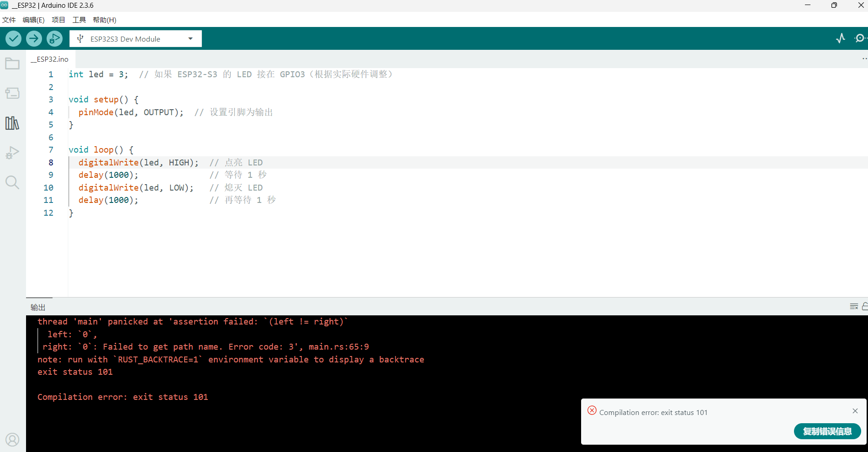Image resolution: width=868 pixels, height=452 pixels.
Task: Open the 文件 menu
Action: [9, 20]
